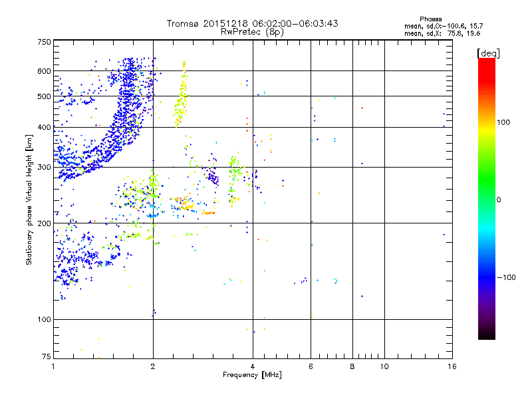Click 'Stationary phase Virtual Height [km]' axis title

tap(29, 199)
